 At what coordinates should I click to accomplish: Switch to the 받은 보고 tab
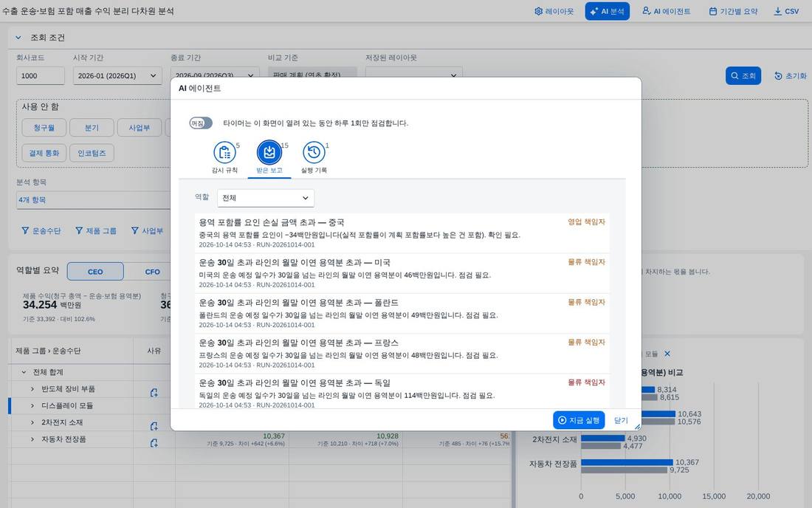point(269,157)
